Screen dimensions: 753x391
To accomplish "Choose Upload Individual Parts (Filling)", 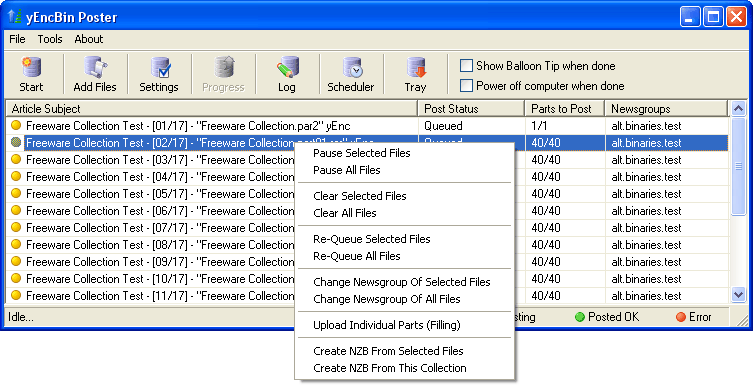I will [404, 325].
